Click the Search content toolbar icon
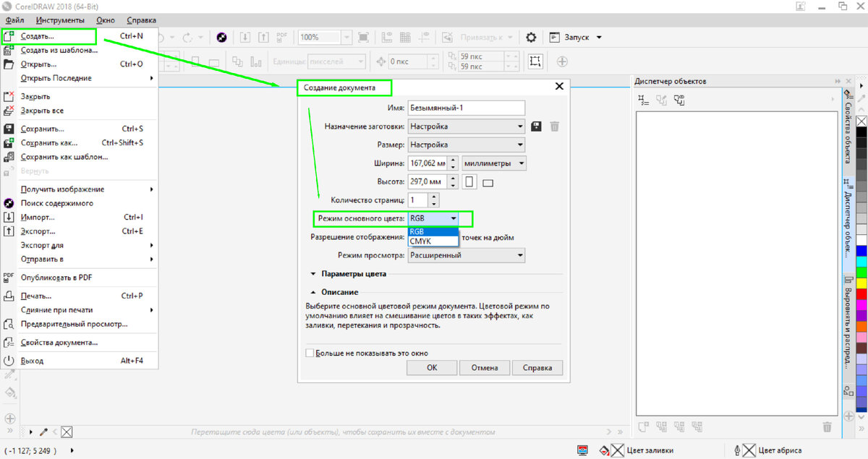The width and height of the screenshot is (868, 459). click(x=223, y=37)
